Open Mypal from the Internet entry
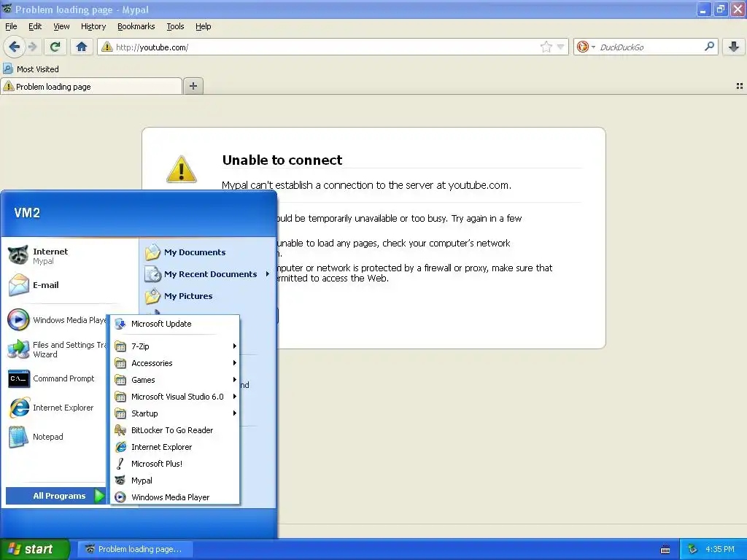The width and height of the screenshot is (747, 560). click(x=69, y=256)
